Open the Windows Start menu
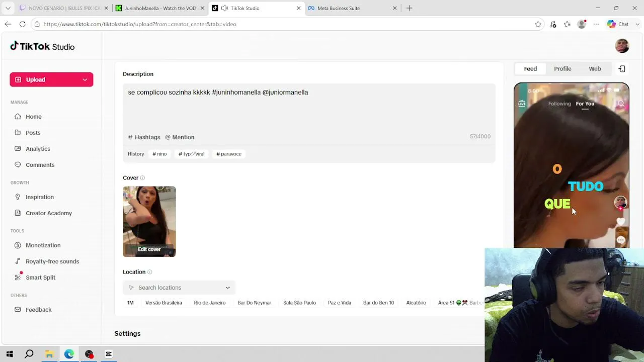The width and height of the screenshot is (644, 362). click(10, 354)
